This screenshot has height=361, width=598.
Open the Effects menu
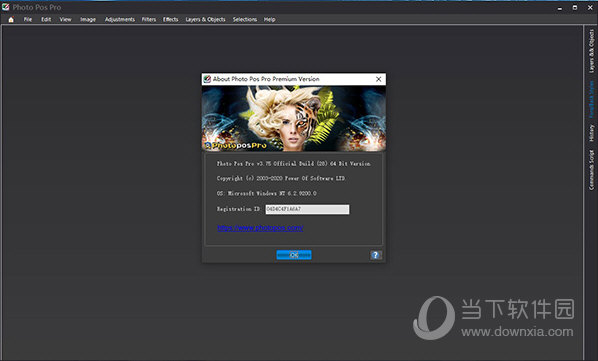(170, 19)
